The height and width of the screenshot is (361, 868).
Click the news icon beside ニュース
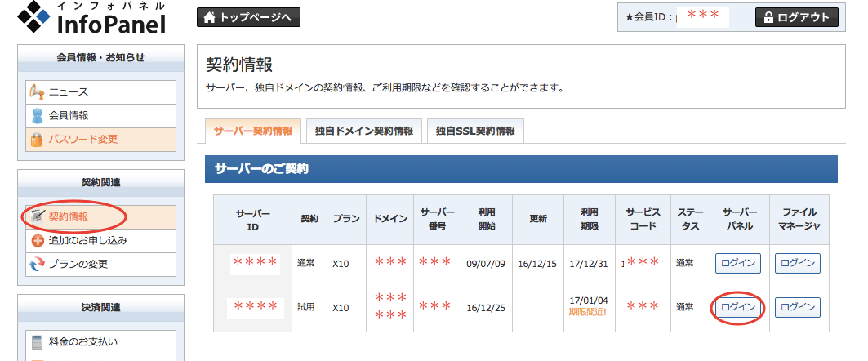coord(36,92)
